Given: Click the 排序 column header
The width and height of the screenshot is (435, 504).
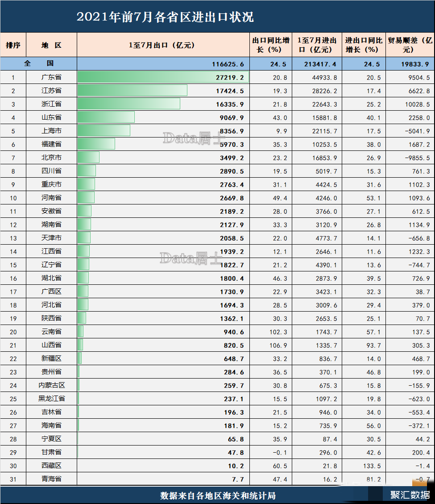Looking at the screenshot, I should (13, 45).
